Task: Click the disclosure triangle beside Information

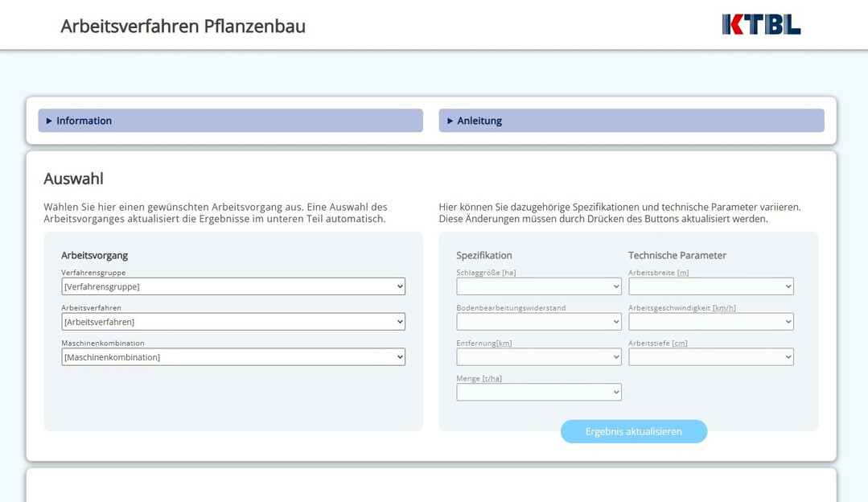Action: coord(47,120)
